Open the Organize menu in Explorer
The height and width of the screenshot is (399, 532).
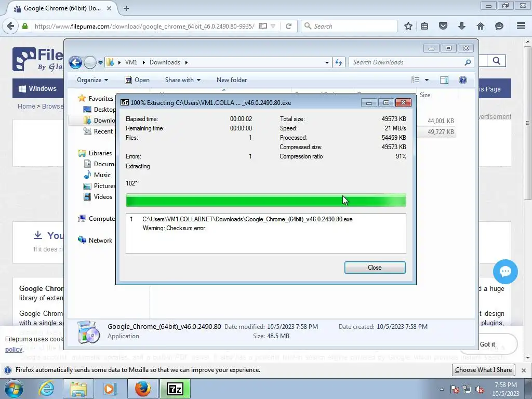coord(92,80)
